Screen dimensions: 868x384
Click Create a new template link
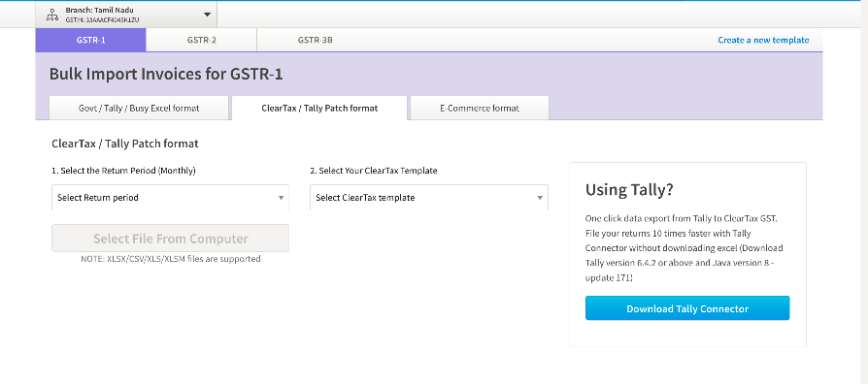pyautogui.click(x=763, y=40)
